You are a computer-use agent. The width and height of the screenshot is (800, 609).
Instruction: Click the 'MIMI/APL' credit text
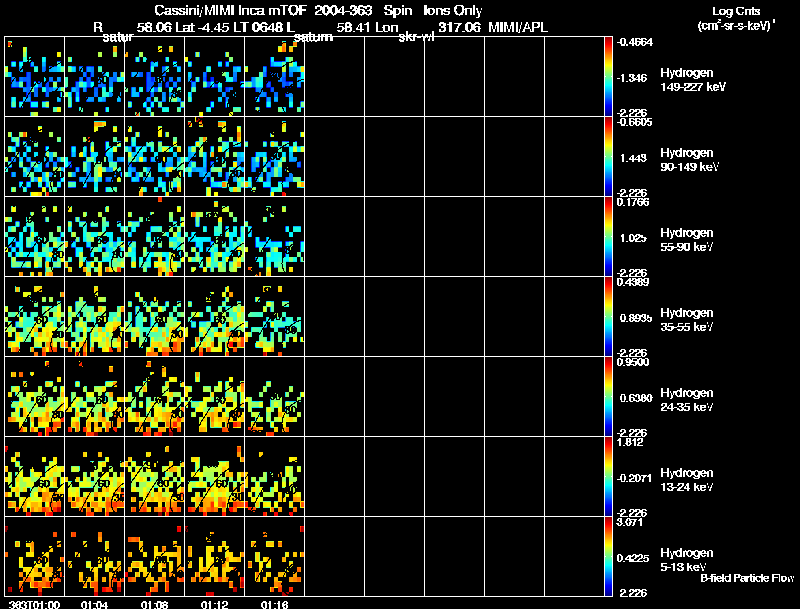(518, 27)
